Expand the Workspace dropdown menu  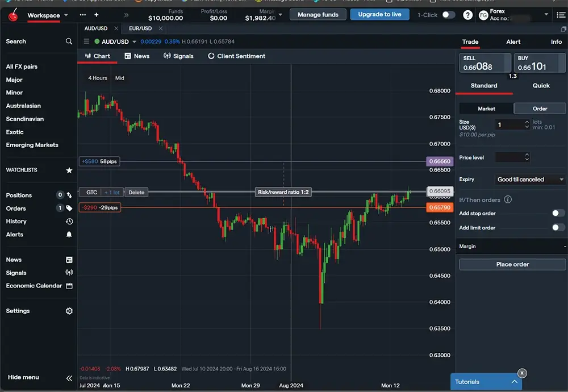click(x=66, y=15)
